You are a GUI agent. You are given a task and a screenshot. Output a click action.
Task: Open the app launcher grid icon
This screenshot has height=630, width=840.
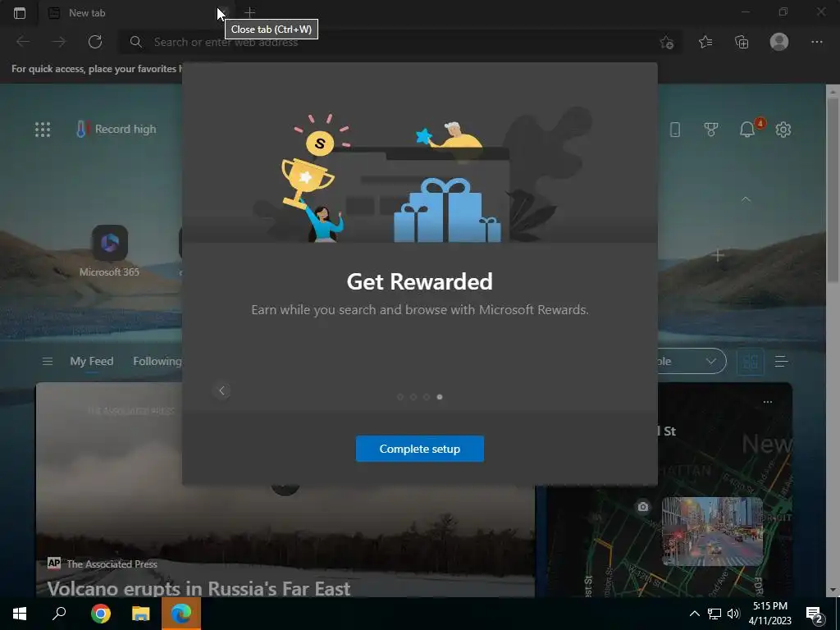coord(43,129)
